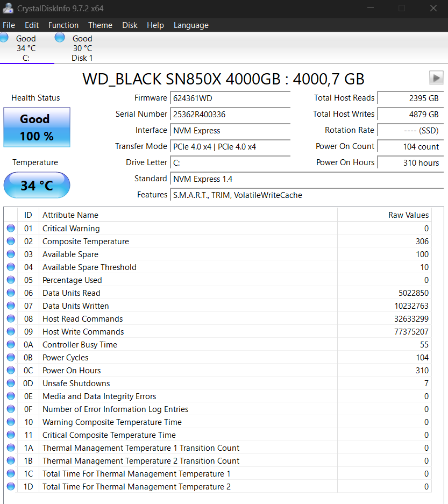Click orb for Total Time Thermal Management Temperature 2
Screen dimensions: 448x504
11,486
